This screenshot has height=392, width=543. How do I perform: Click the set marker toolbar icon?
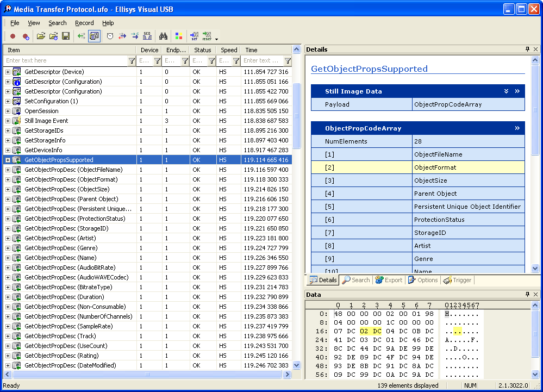pos(195,36)
